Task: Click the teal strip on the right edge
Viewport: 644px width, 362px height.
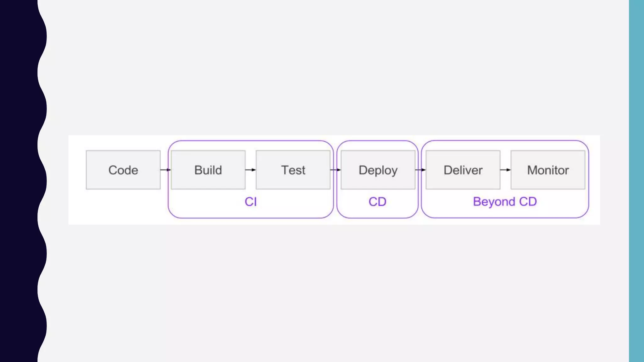Action: tap(636, 181)
